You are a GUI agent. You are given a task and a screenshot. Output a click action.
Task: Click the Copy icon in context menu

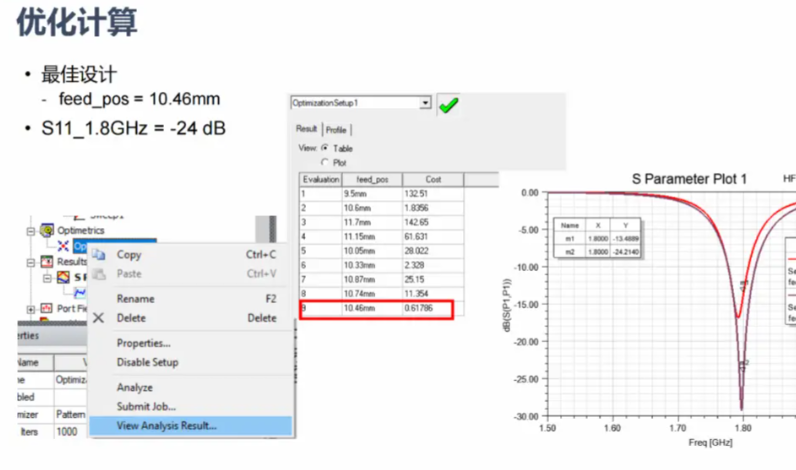click(x=99, y=255)
